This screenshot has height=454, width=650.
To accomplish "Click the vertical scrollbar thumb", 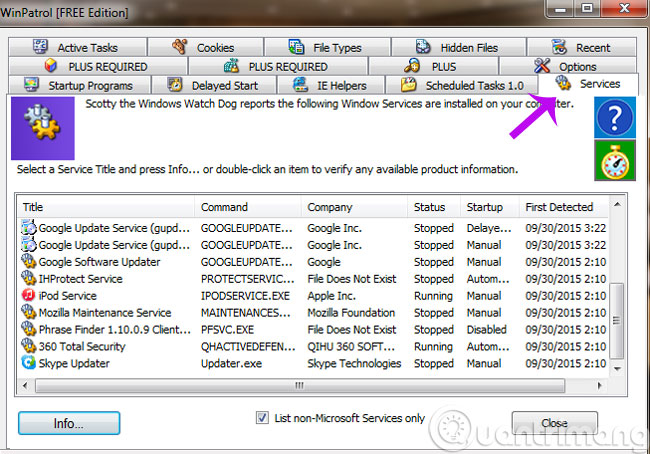I will [617, 320].
